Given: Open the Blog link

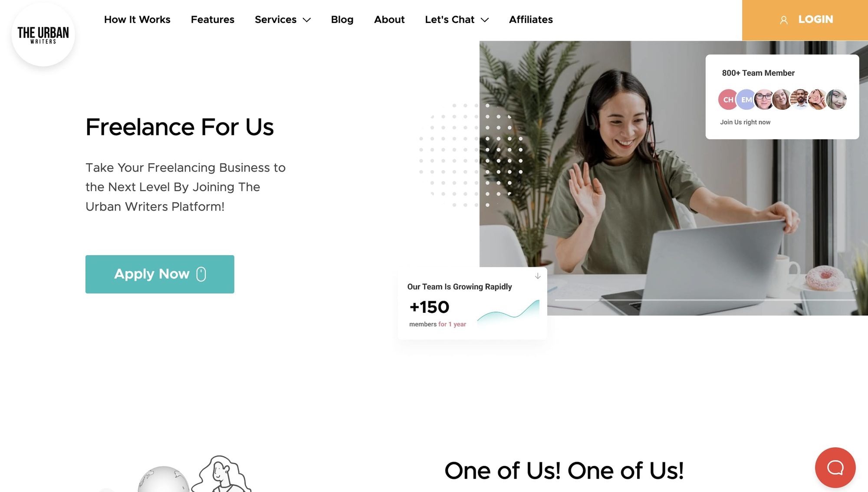Looking at the screenshot, I should pyautogui.click(x=342, y=20).
